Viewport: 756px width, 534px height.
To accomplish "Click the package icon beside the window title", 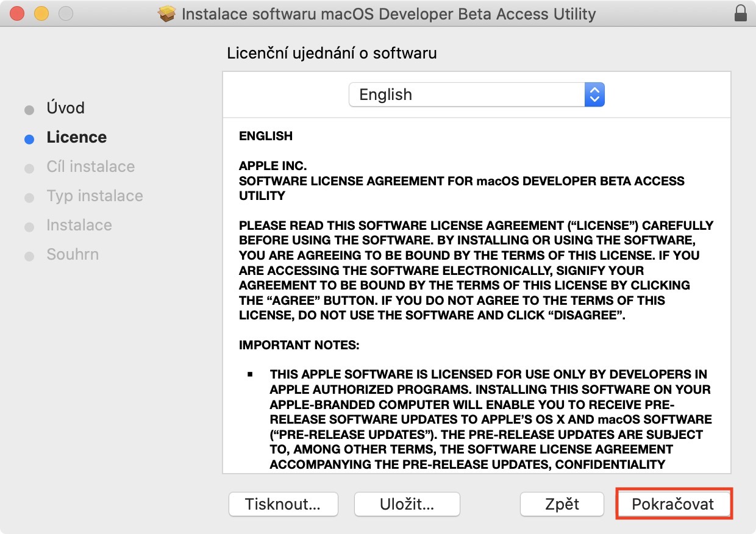I will (167, 13).
